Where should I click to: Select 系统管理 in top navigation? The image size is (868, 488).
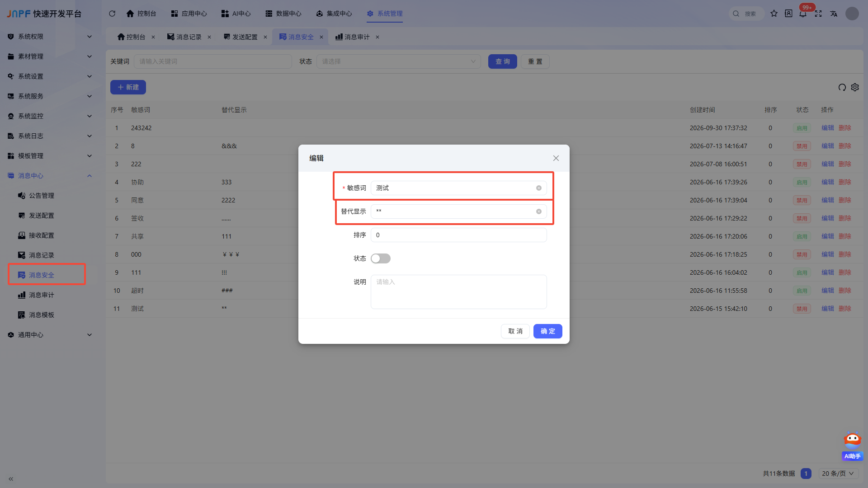(x=385, y=14)
